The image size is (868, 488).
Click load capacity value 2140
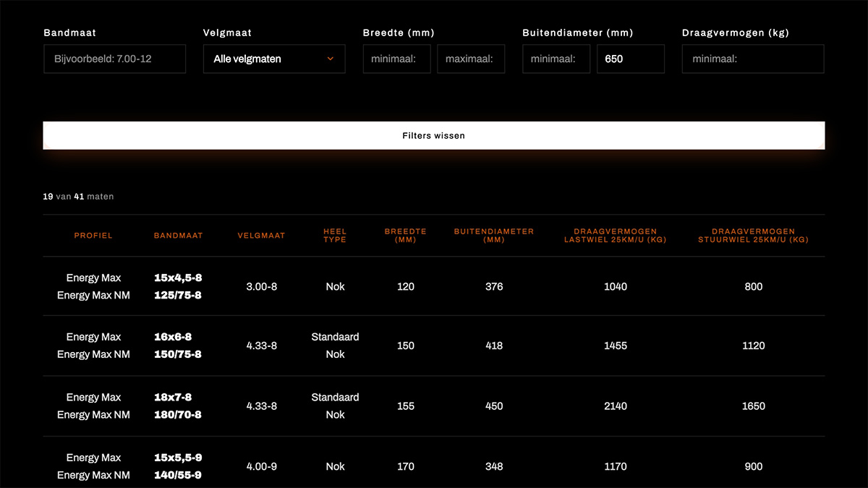(616, 406)
